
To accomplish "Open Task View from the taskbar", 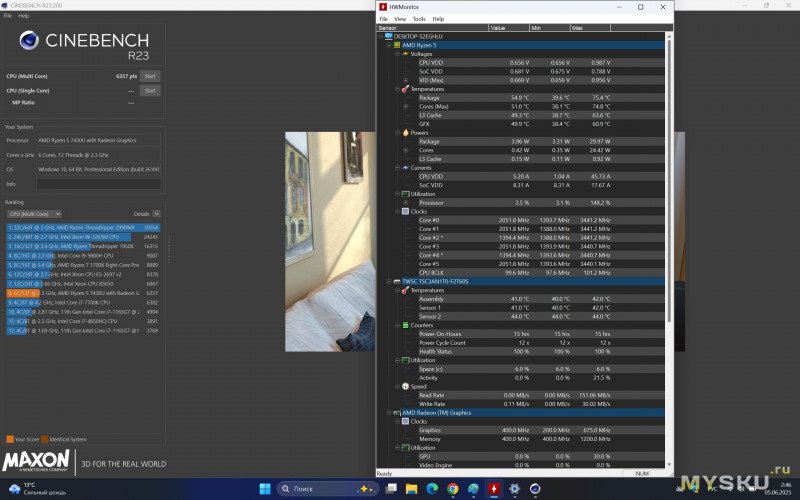I will coord(391,489).
